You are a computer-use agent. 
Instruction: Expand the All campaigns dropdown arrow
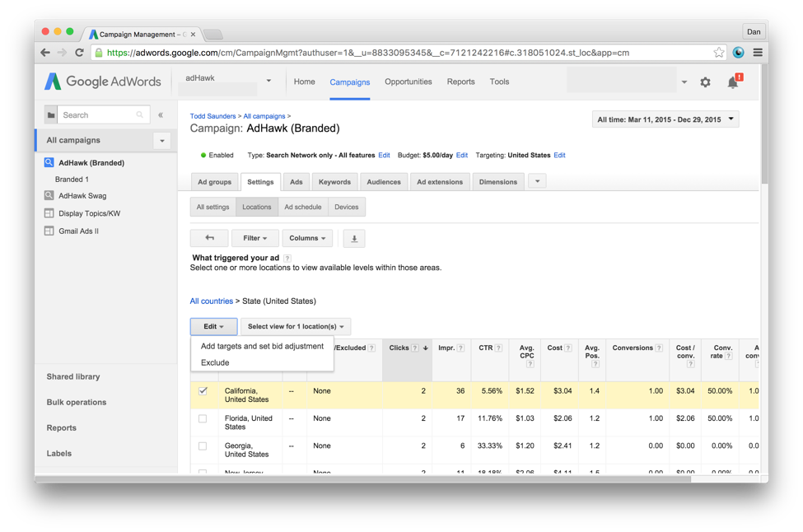click(161, 141)
